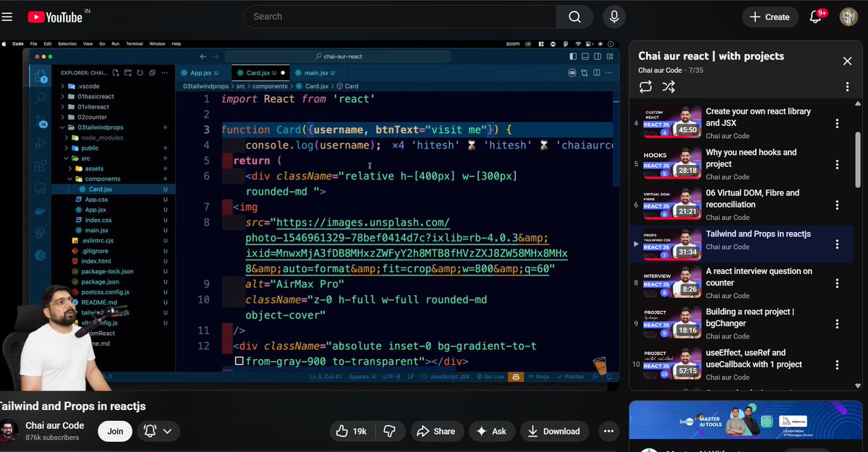Toggle shuffle playlist icon

coord(668,87)
